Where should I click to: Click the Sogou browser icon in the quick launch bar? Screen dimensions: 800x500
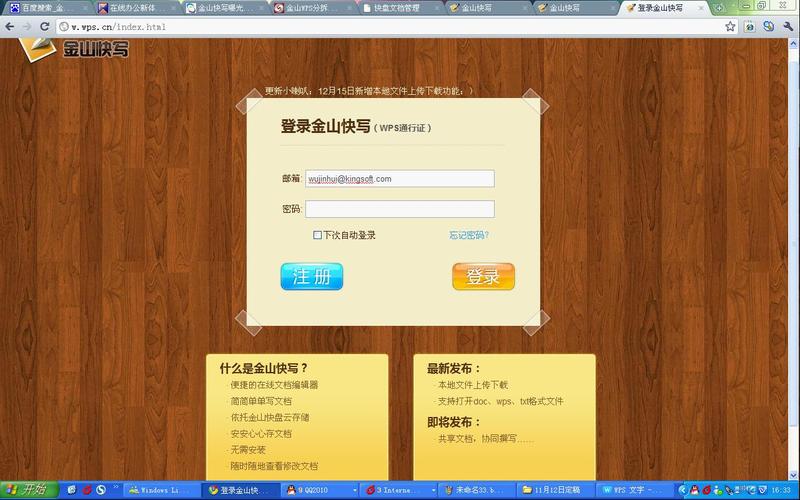pos(101,490)
